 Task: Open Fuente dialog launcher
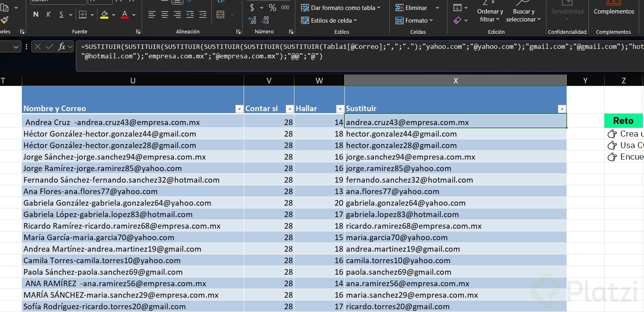[x=138, y=32]
